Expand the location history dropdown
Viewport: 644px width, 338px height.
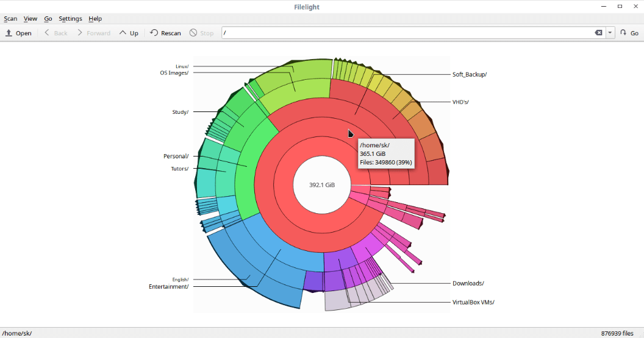click(610, 33)
